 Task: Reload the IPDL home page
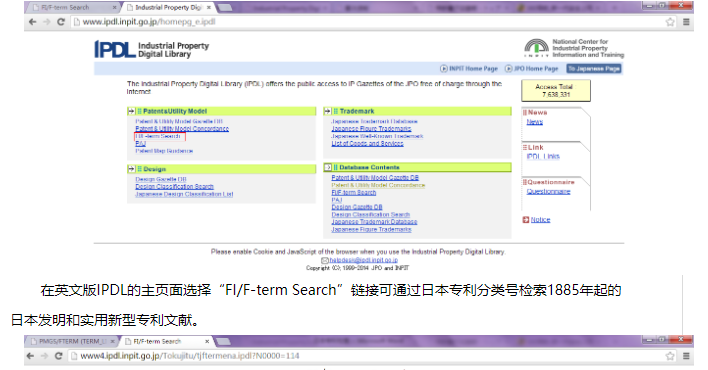[61, 22]
